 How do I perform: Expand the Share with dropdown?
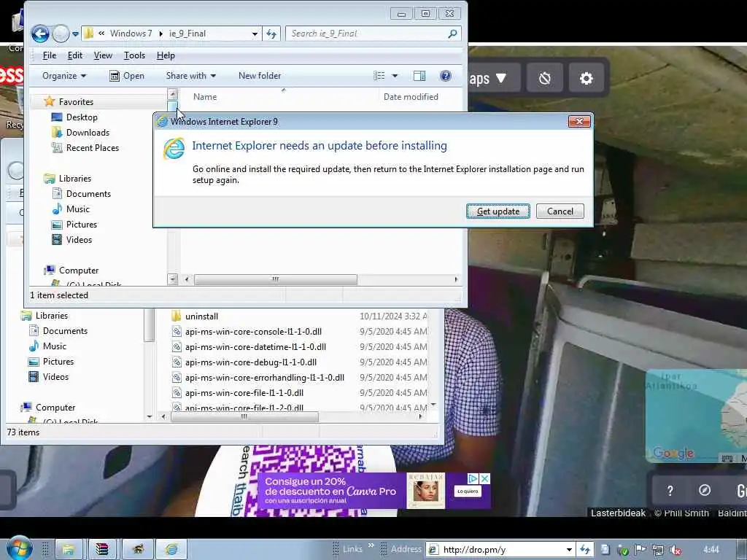coord(190,76)
